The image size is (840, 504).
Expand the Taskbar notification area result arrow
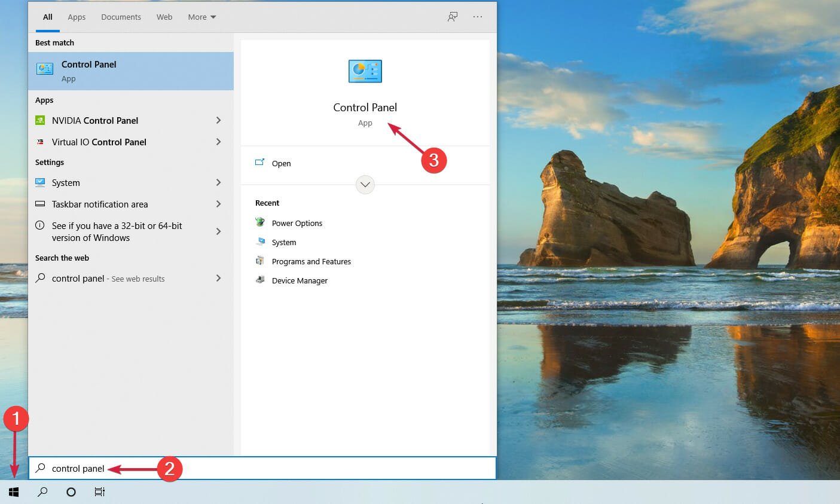pyautogui.click(x=218, y=204)
